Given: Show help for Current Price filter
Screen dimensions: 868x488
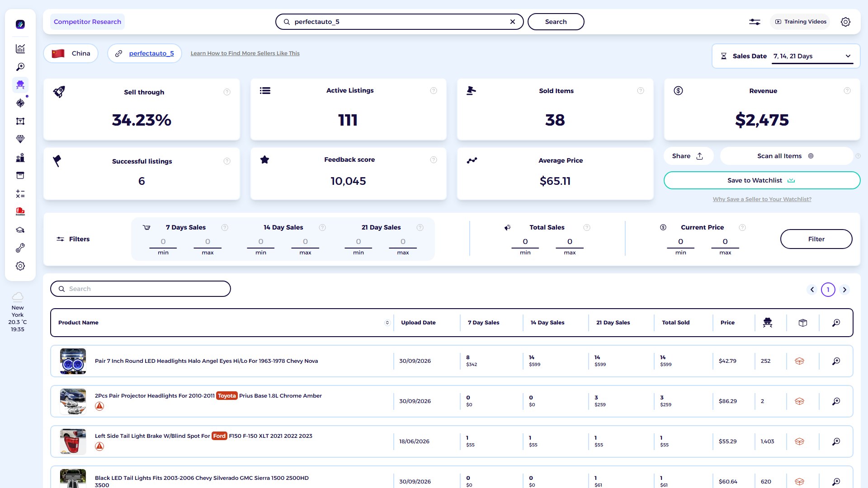Looking at the screenshot, I should 742,228.
